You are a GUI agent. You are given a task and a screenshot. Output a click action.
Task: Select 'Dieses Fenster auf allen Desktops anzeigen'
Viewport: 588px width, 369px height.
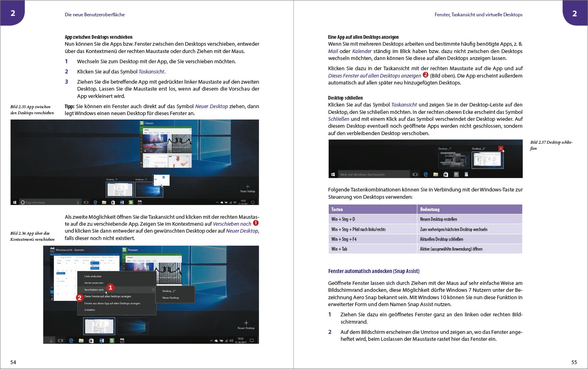[x=107, y=296]
